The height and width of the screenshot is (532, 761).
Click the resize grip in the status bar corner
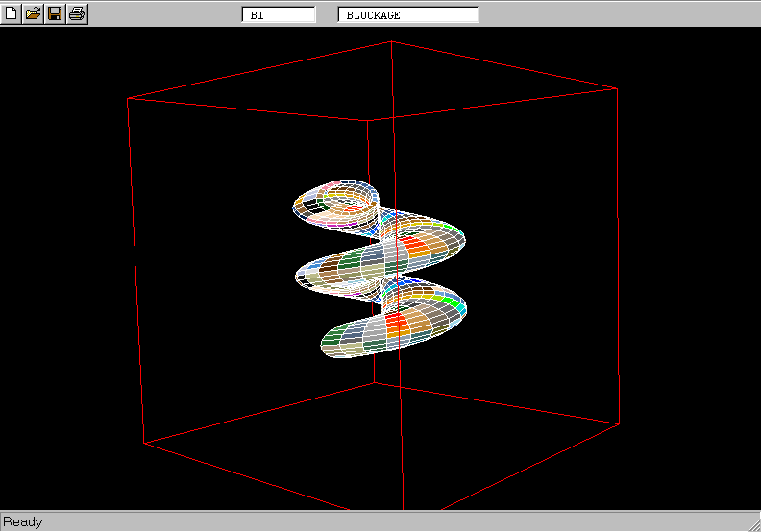click(x=752, y=523)
